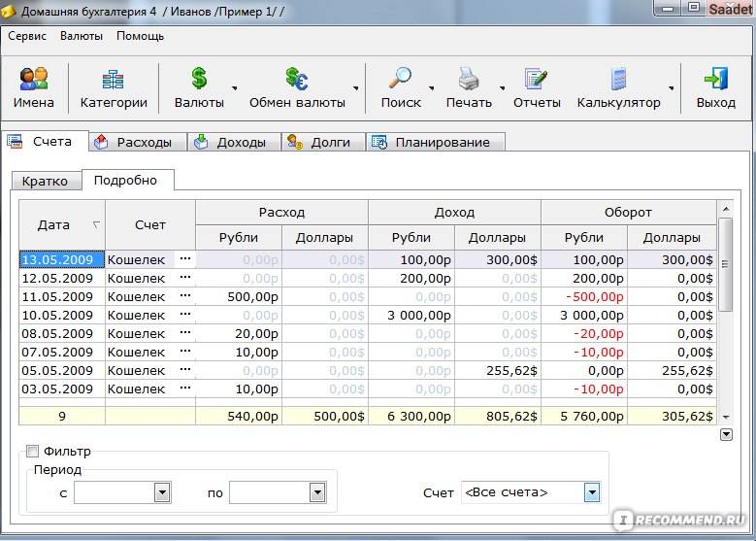The image size is (756, 541).
Task: Click ellipsis button in 12.05.2009 row
Action: tap(185, 278)
